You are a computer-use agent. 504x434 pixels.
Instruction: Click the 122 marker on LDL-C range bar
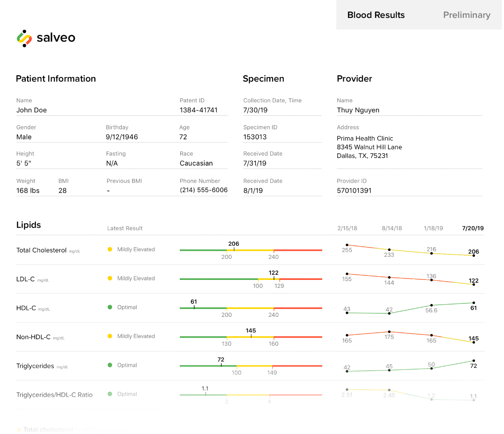(274, 278)
